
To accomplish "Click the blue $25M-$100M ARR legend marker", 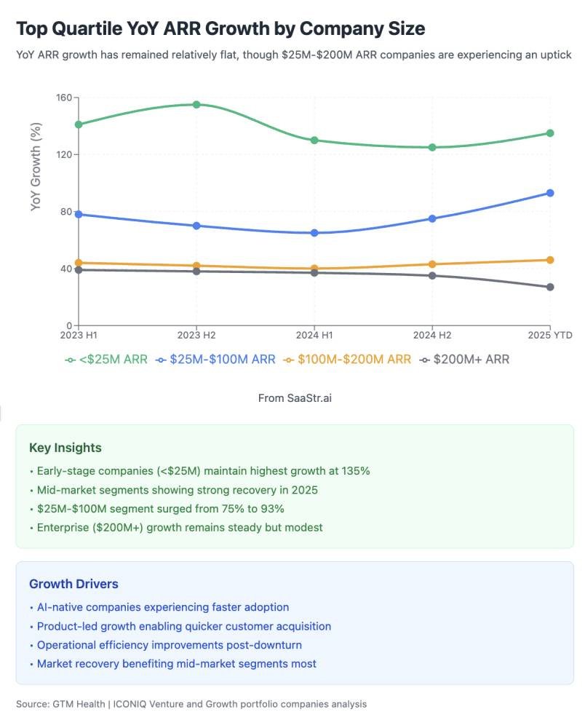I will pos(161,360).
